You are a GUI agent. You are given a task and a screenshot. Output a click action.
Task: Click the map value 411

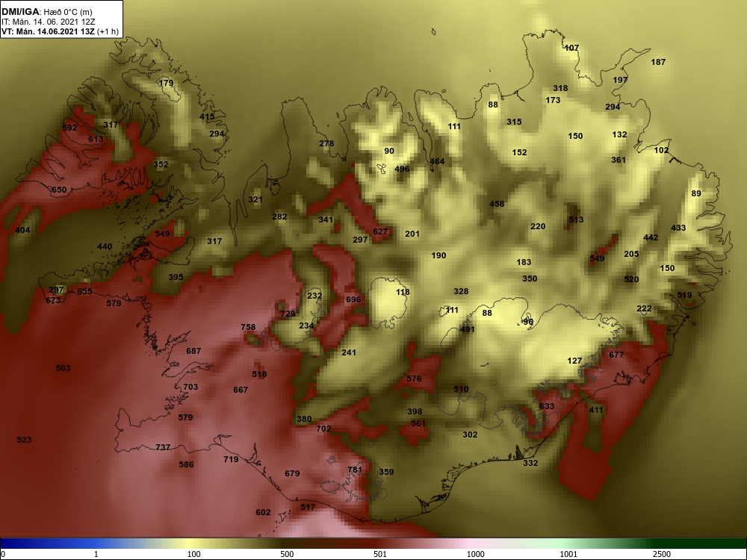(596, 410)
